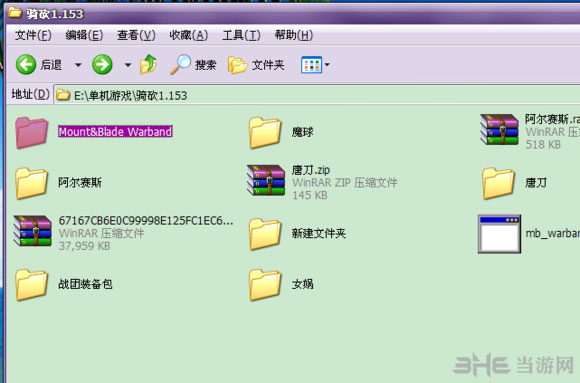
Task: Select the 阿尔赛斯 RAR archive icon
Action: [x=499, y=130]
